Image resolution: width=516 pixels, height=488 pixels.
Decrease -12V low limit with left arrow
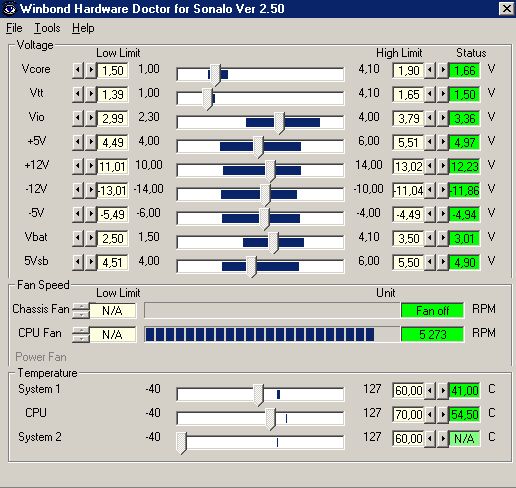pos(78,190)
